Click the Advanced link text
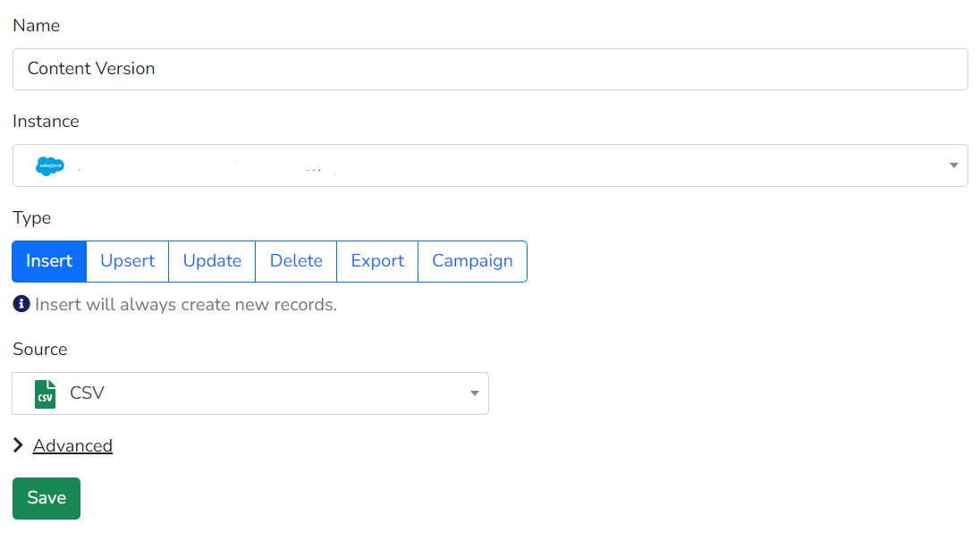Screen dimensions: 980x541 pos(72,445)
